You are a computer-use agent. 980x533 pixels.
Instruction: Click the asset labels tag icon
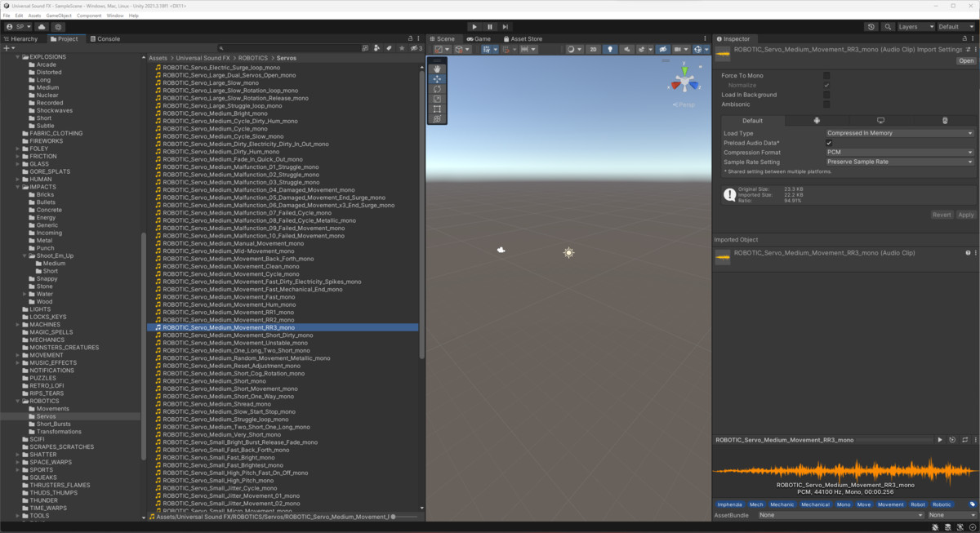pyautogui.click(x=972, y=504)
